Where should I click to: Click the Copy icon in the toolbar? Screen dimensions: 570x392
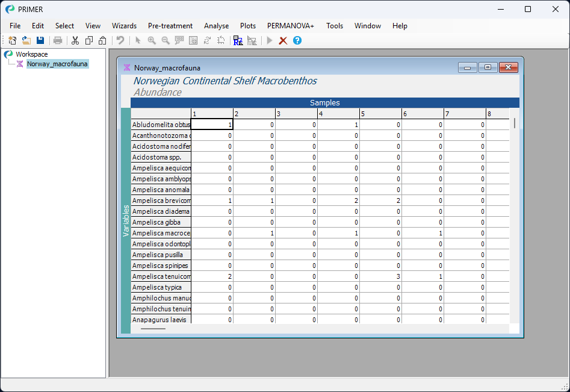[x=89, y=40]
